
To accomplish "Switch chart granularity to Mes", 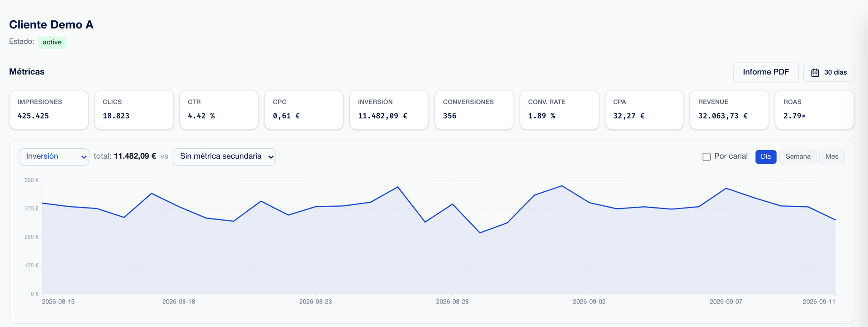I will pyautogui.click(x=832, y=156).
